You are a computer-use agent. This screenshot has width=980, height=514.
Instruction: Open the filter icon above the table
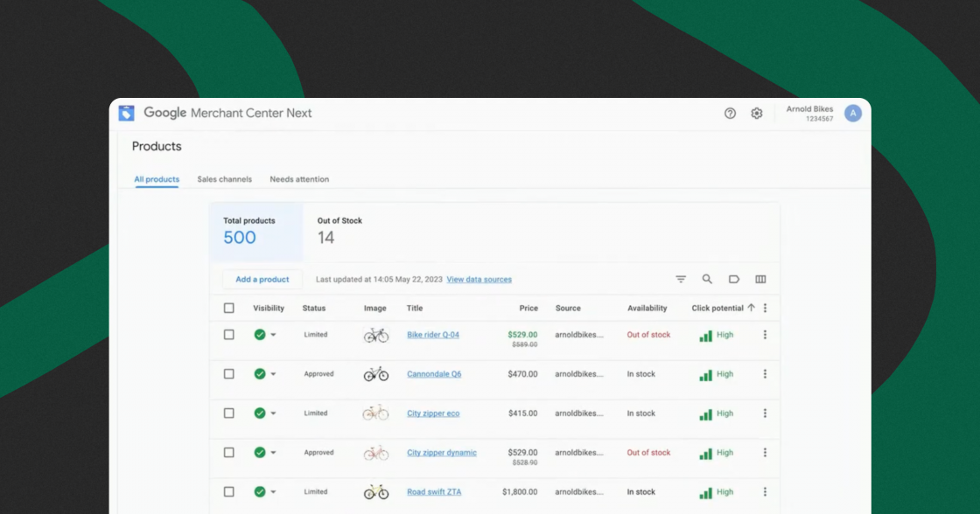point(681,279)
